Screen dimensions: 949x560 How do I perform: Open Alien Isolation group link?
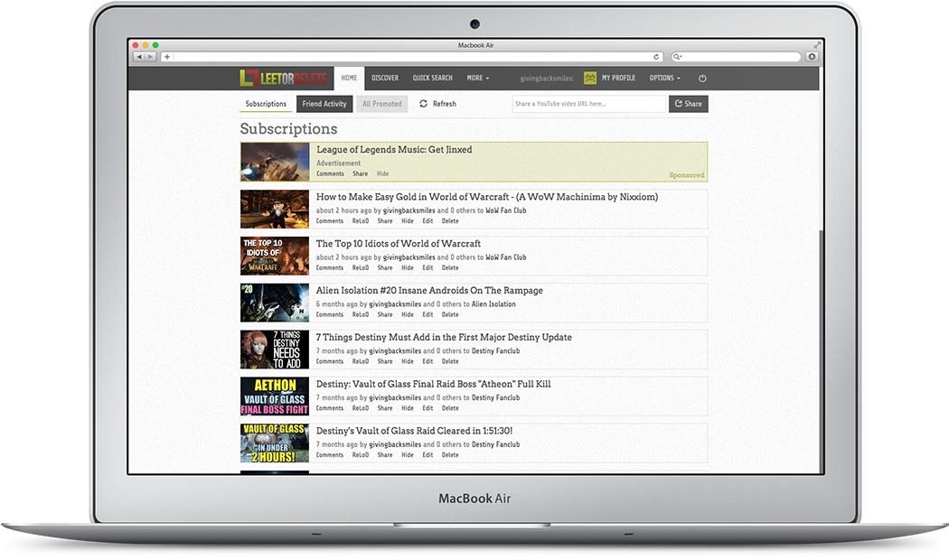493,304
